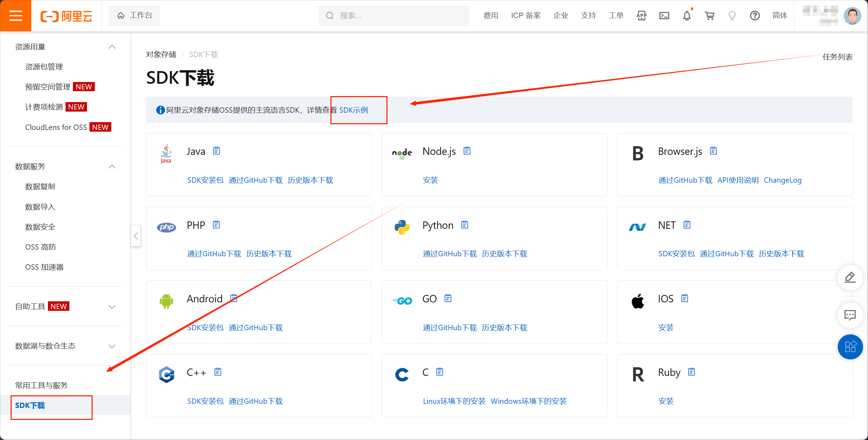
Task: Select 数据导入 in sidebar
Action: click(x=40, y=207)
